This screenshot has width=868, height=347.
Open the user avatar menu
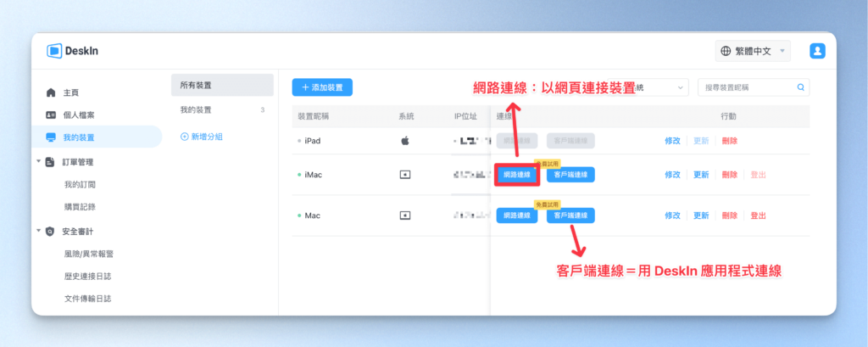pyautogui.click(x=818, y=51)
